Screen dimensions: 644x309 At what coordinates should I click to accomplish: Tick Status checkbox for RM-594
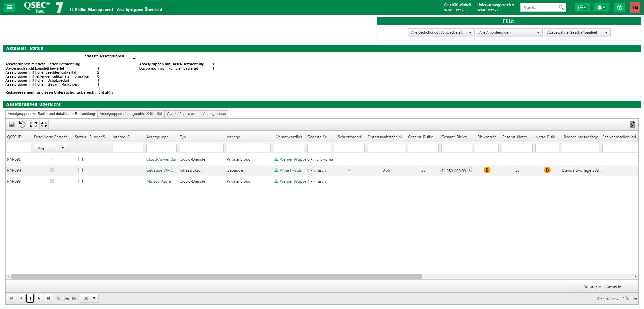[x=80, y=170]
